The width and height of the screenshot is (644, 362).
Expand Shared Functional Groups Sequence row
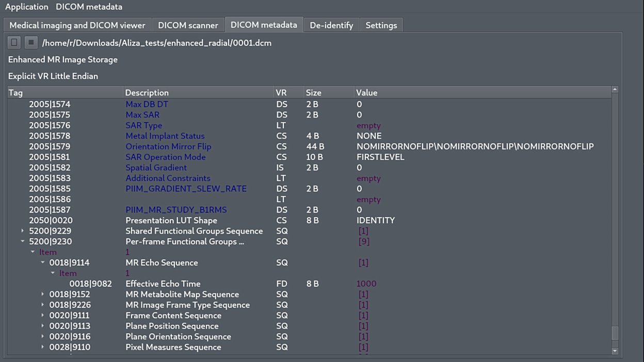click(23, 231)
